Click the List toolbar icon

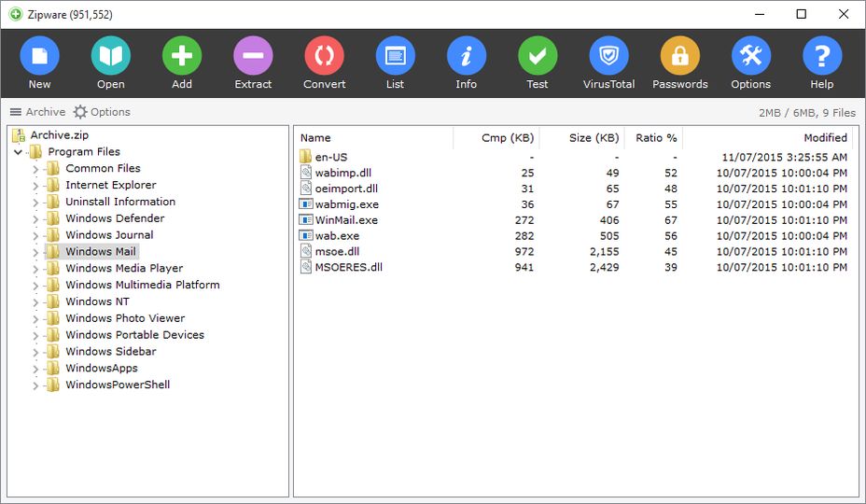[396, 55]
